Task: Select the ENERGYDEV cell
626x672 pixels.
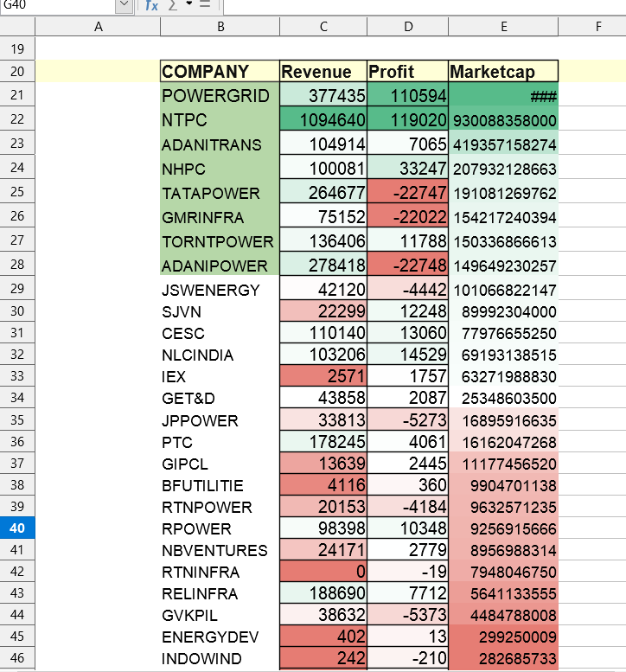Action: tap(220, 637)
